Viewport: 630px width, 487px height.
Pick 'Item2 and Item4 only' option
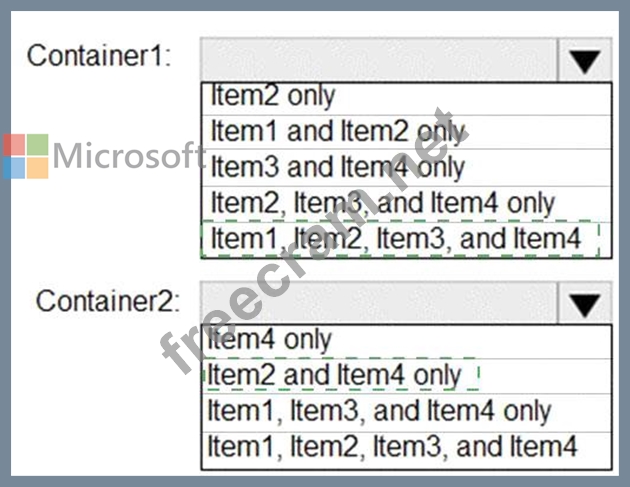tap(406, 376)
